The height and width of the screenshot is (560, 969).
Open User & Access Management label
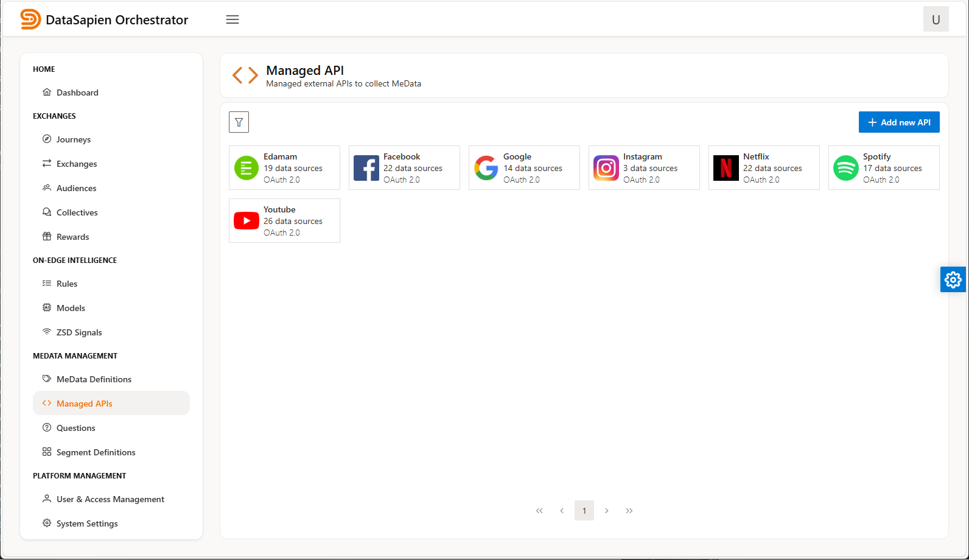pyautogui.click(x=110, y=499)
